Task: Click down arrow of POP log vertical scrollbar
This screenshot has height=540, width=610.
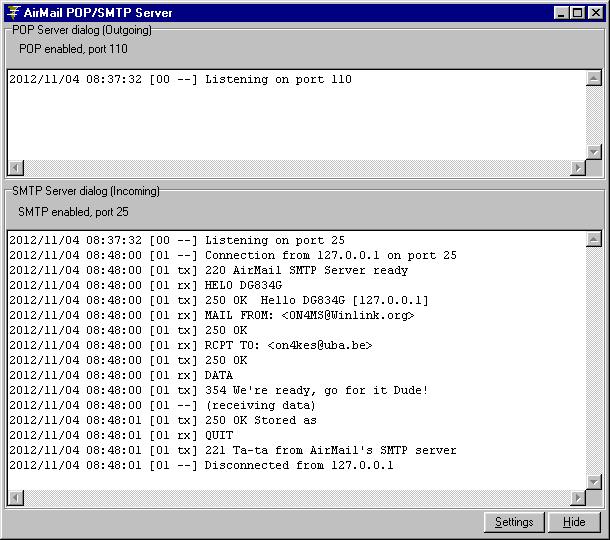Action: tap(594, 152)
